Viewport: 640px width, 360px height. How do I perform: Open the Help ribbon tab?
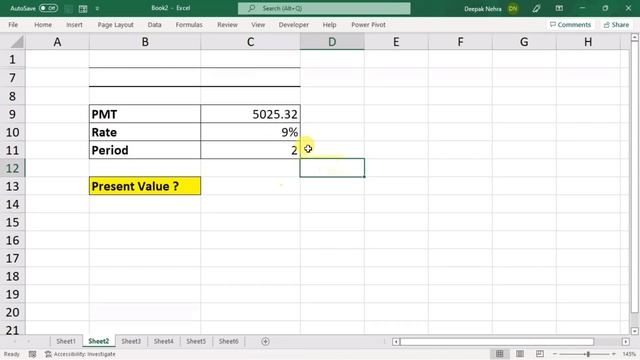[x=329, y=25]
